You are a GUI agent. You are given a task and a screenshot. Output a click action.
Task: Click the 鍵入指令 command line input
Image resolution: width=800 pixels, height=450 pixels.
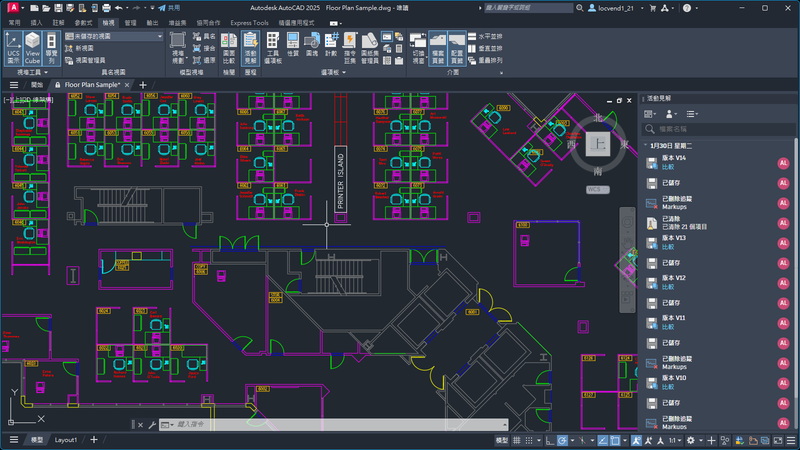tap(334, 424)
